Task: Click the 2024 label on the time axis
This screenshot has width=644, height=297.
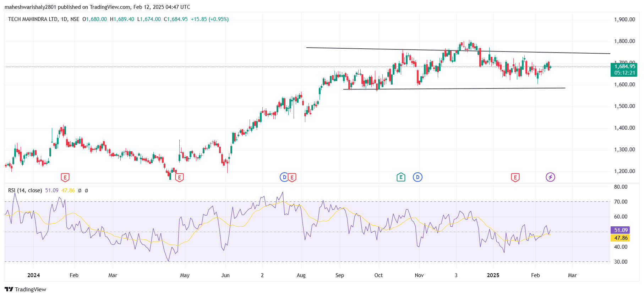Action: click(34, 275)
